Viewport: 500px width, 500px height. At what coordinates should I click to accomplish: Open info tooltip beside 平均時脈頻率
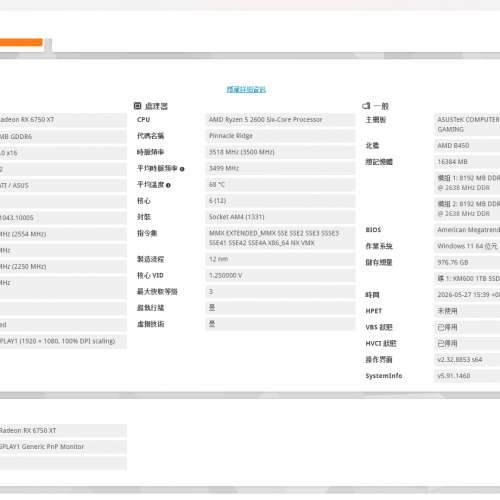tap(182, 169)
